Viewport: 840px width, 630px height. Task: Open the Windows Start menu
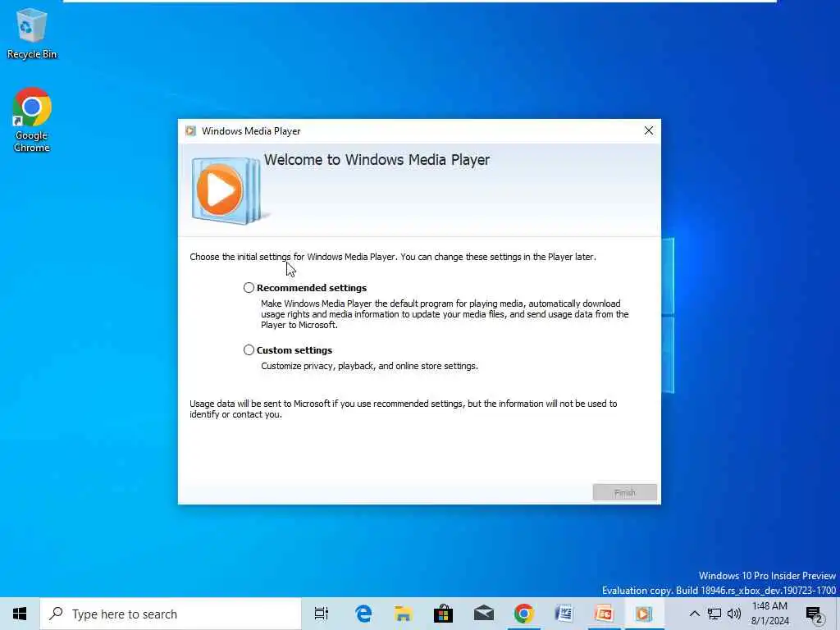click(20, 614)
